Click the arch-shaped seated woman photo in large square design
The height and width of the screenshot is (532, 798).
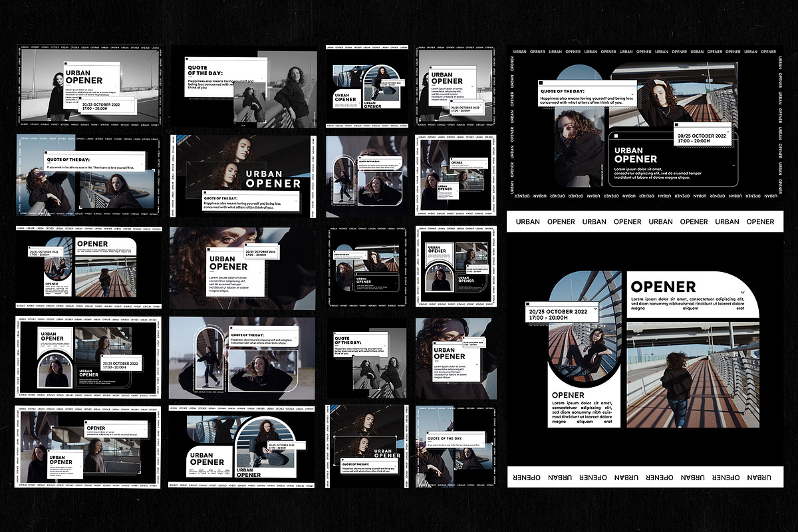pyautogui.click(x=584, y=329)
